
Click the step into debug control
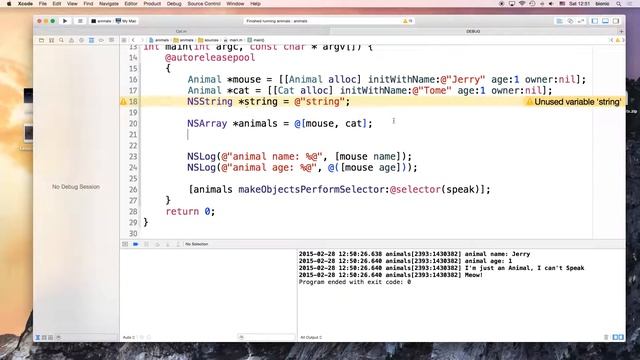point(167,244)
